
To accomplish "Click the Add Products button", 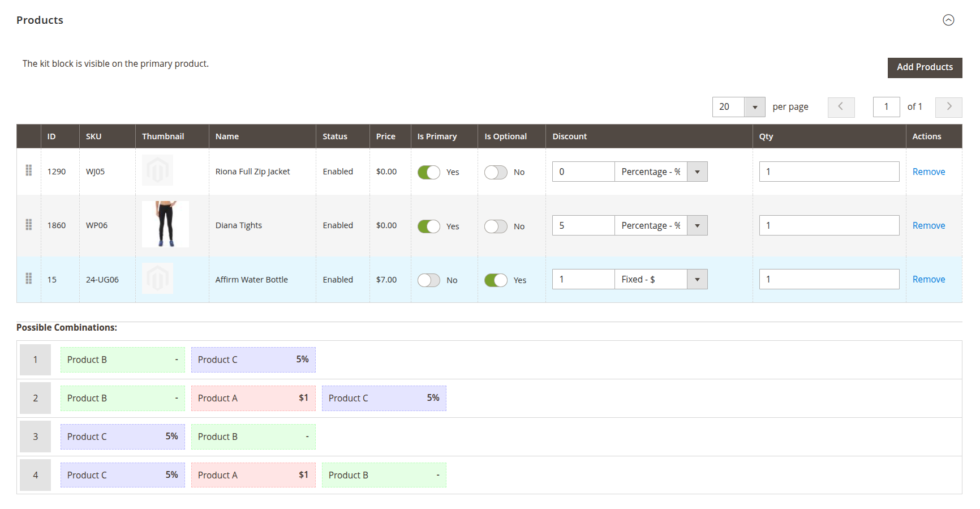I will (925, 67).
